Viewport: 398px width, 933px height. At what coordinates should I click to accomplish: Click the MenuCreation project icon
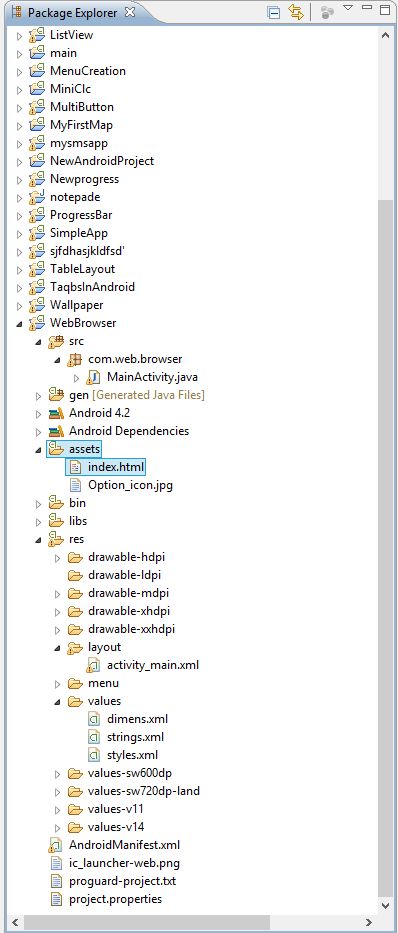pos(37,71)
